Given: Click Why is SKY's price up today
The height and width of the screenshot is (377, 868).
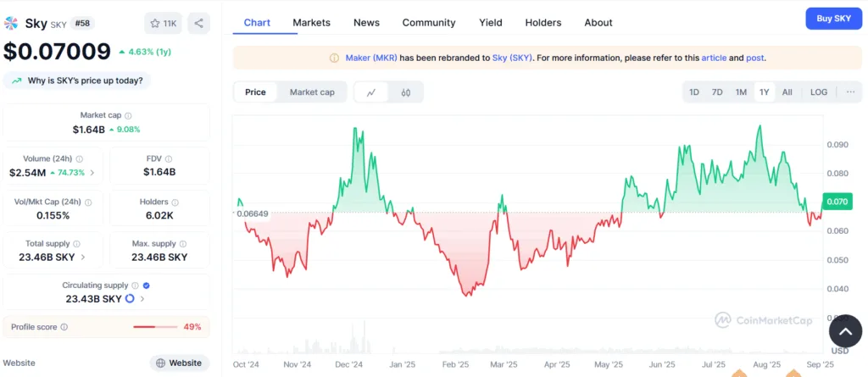Looking at the screenshot, I should (x=77, y=80).
